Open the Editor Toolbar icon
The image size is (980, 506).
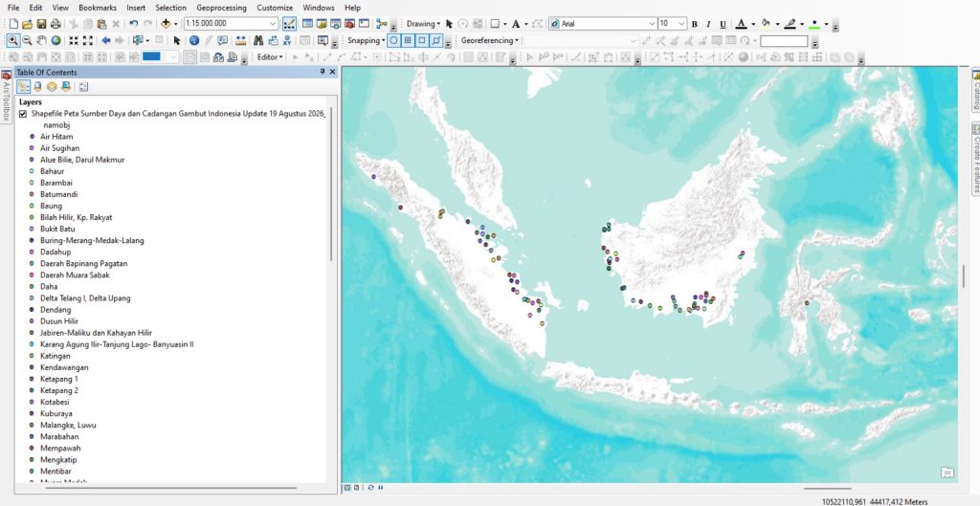point(289,24)
